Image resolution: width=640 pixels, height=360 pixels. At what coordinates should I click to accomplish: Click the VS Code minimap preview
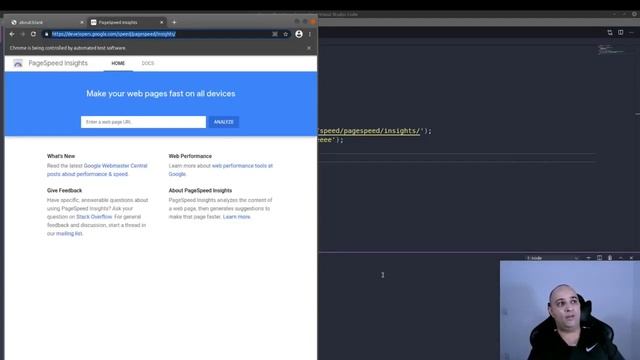(x=611, y=50)
